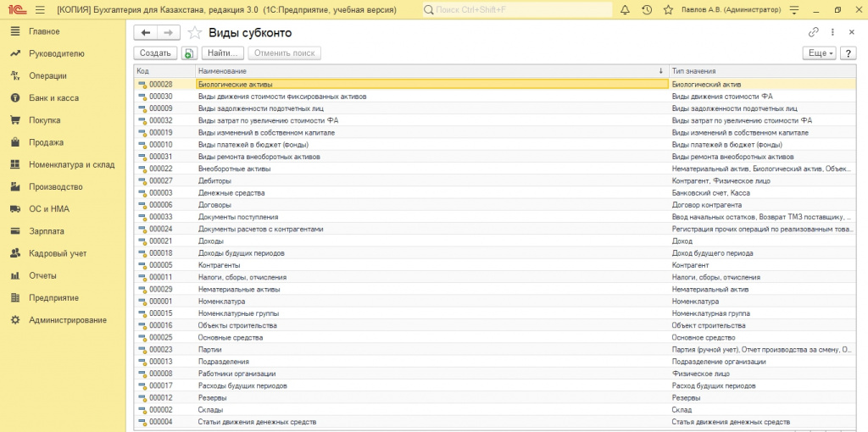Select Статьи движения денежных средств row
The image size is (868, 432).
coord(495,422)
